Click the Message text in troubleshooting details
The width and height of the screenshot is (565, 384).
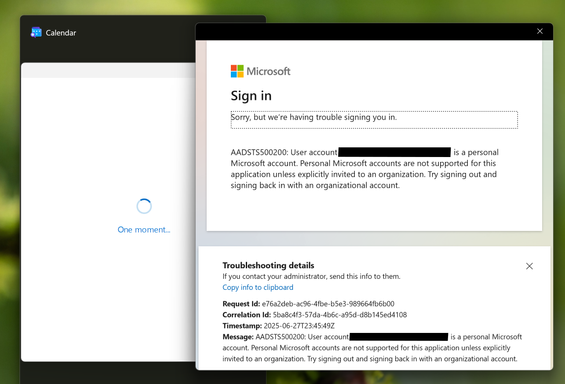point(372,348)
